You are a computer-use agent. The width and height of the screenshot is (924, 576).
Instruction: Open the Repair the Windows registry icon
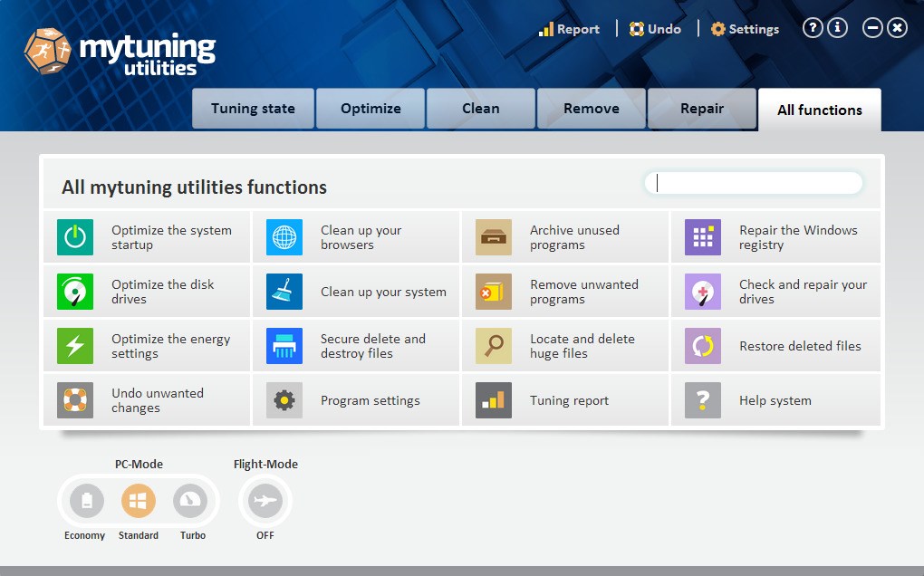pos(702,237)
